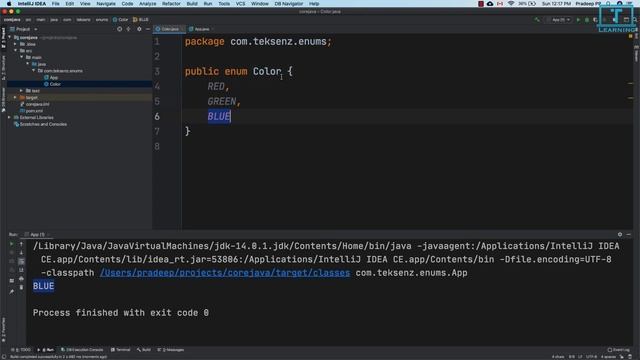Click the scroll down arrow in Run panel
640x360 pixels.
21,253
